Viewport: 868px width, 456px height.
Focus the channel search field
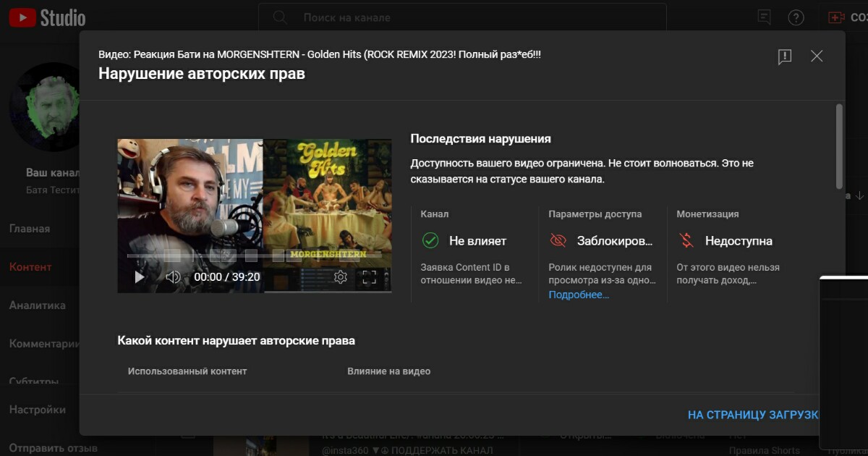tap(463, 17)
